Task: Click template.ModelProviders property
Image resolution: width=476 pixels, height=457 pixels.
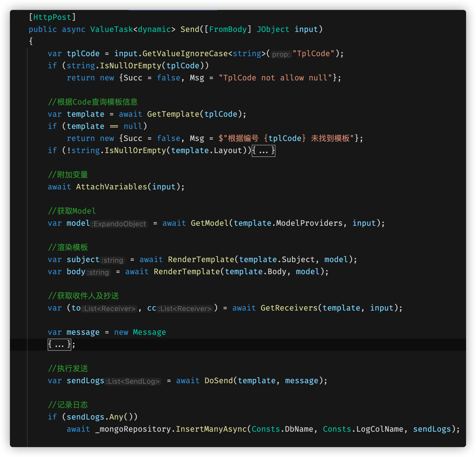Action: click(288, 223)
